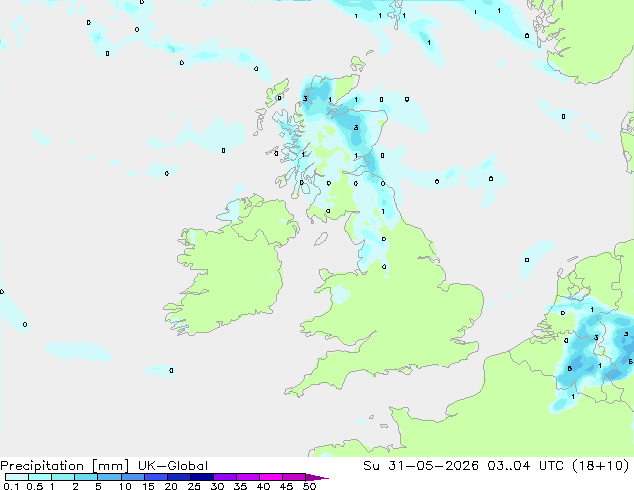Click the '25' legend value label

coord(194,486)
